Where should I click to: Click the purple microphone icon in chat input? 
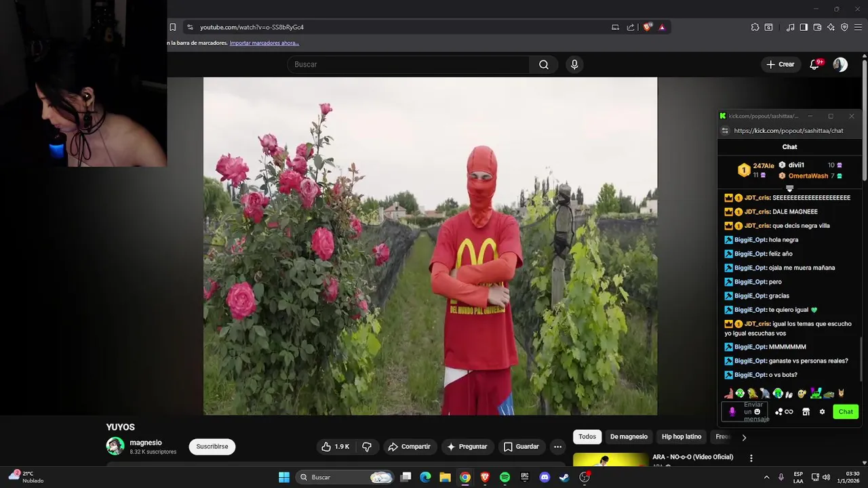(x=732, y=411)
